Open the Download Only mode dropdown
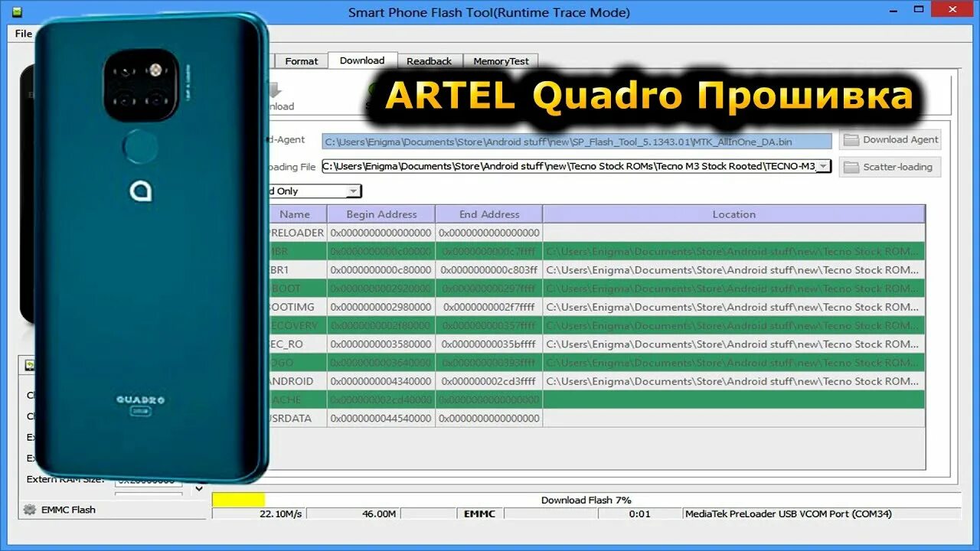This screenshot has width=980, height=551. point(353,191)
